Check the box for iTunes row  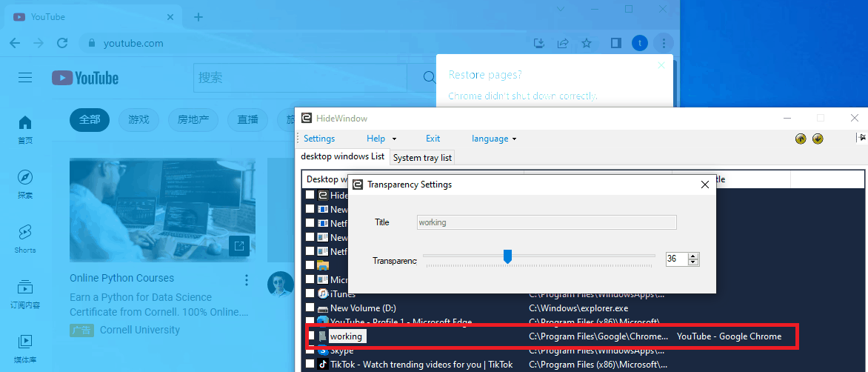click(310, 293)
